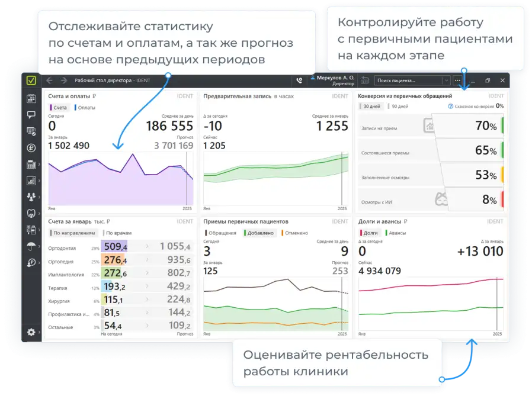The height and width of the screenshot is (396, 532).
Task: Open the patient search dropdown arrow
Action: pos(446,81)
